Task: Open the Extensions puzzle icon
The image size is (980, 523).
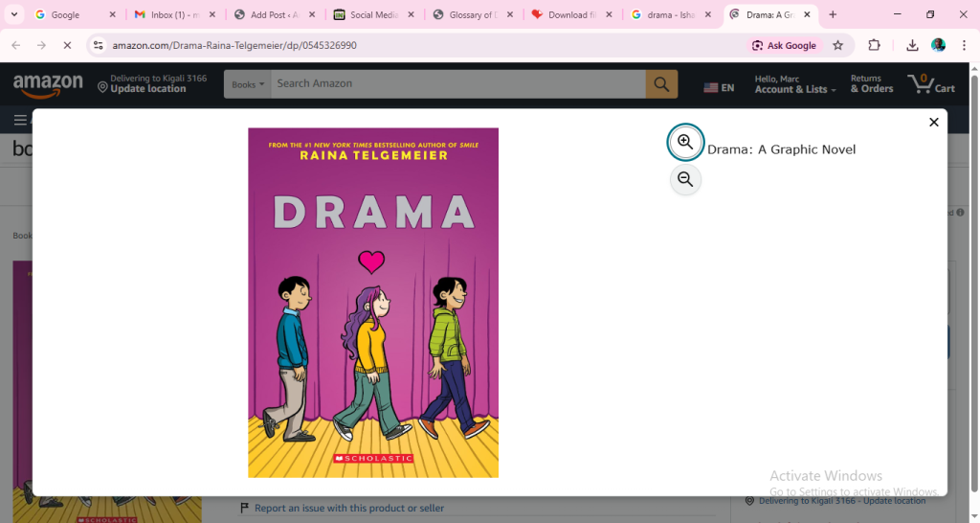Action: 874,45
